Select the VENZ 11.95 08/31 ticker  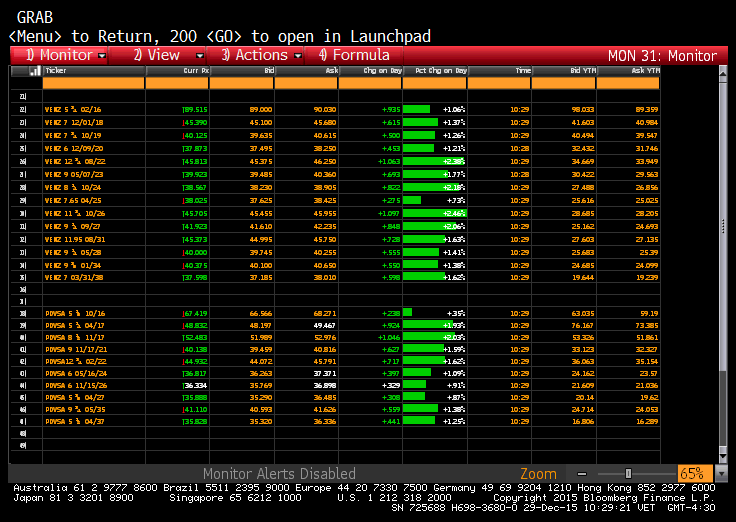pyautogui.click(x=75, y=239)
